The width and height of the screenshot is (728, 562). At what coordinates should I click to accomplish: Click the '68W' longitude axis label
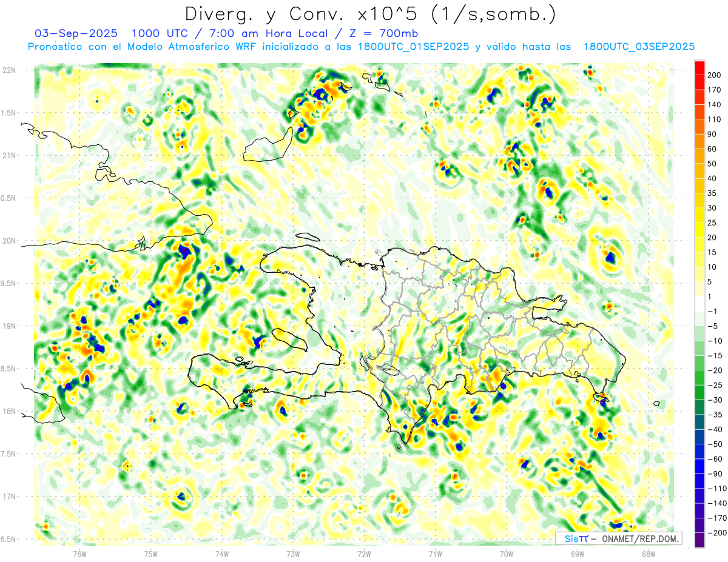point(649,554)
